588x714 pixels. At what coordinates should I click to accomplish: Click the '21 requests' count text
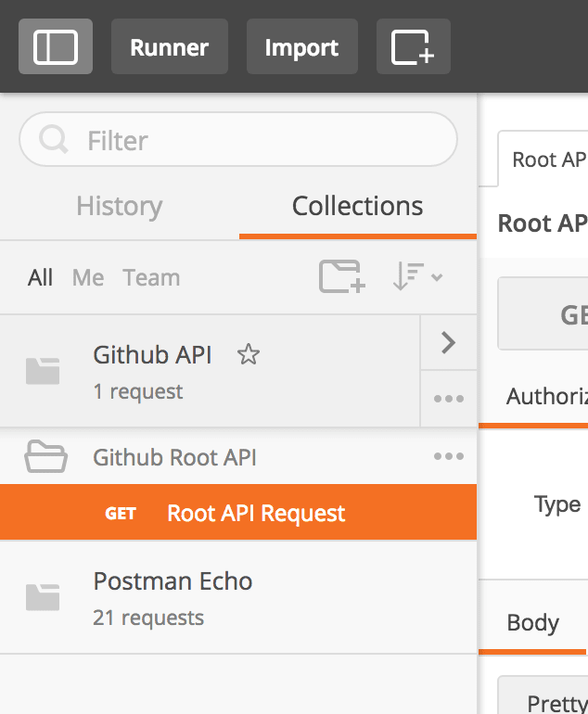point(148,618)
